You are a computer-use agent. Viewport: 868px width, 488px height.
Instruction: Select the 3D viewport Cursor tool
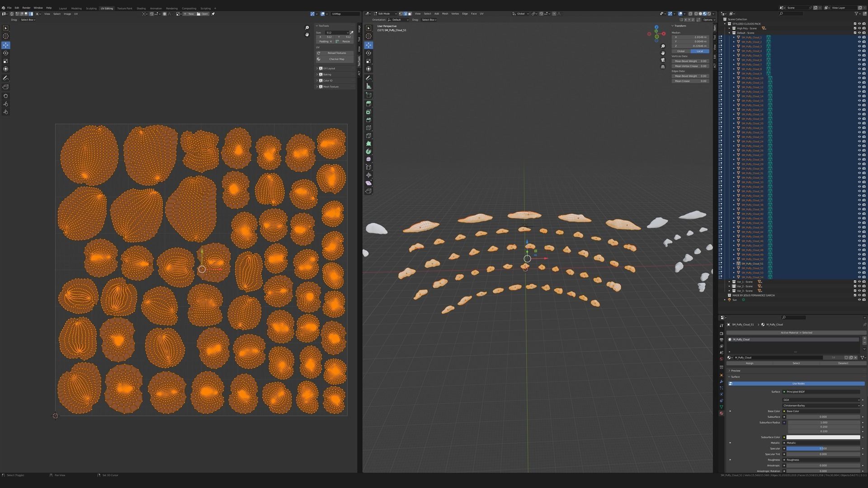(x=368, y=36)
